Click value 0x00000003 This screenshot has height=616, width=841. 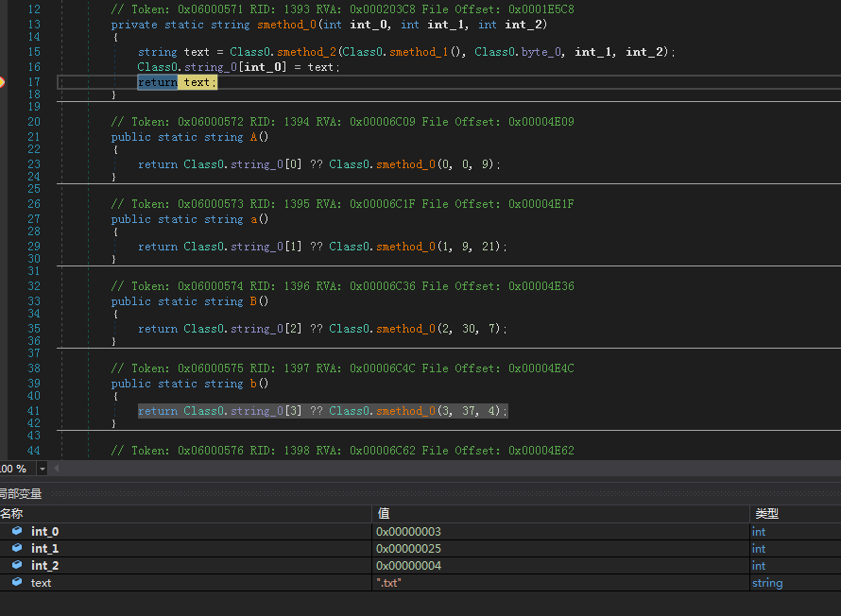click(408, 531)
